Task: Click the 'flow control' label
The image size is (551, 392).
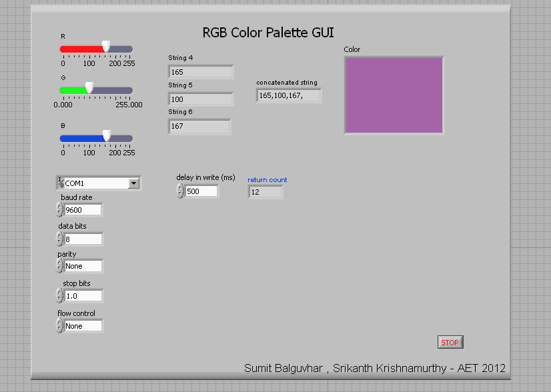Action: point(76,313)
